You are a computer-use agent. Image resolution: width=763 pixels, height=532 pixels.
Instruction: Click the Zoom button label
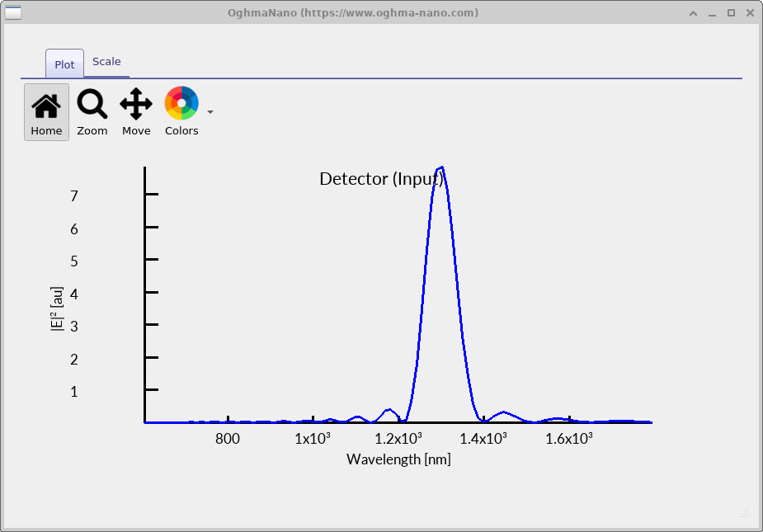92,130
